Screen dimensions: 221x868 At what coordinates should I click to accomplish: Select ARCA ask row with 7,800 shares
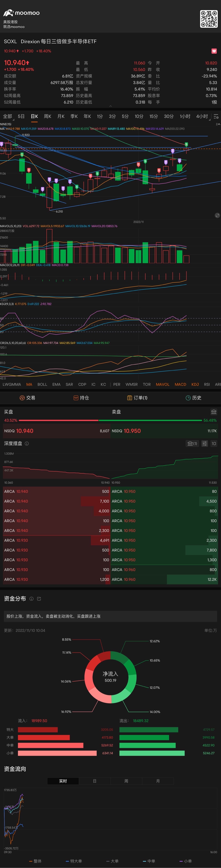[x=164, y=550]
